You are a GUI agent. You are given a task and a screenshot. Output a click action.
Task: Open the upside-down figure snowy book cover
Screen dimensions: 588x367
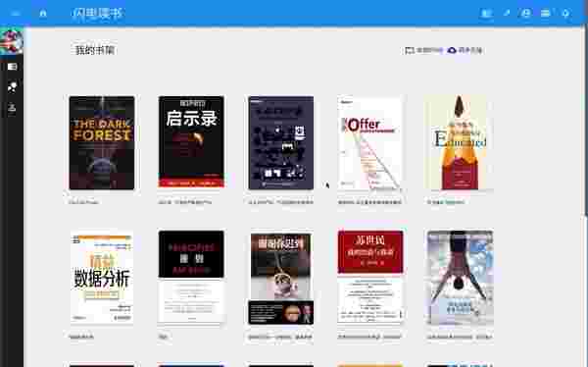[460, 278]
